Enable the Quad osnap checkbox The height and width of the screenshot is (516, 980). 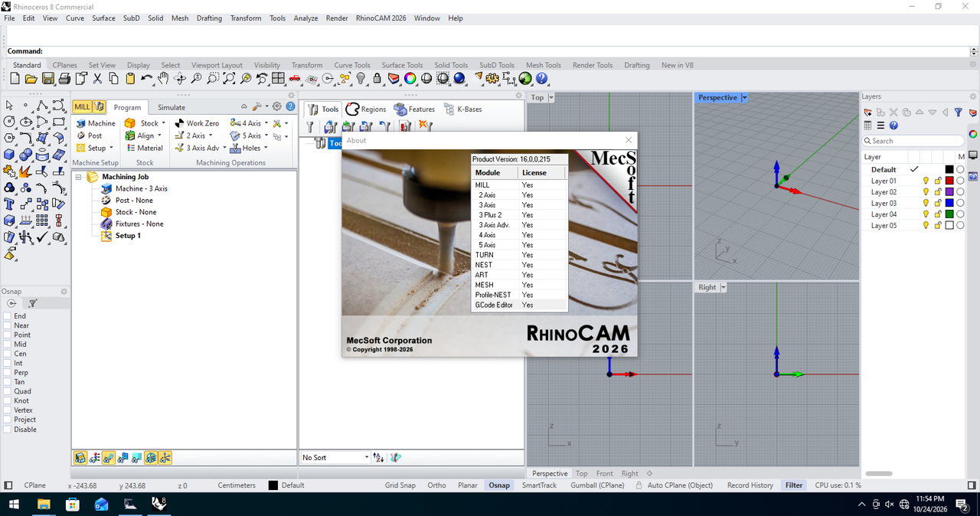(x=8, y=391)
